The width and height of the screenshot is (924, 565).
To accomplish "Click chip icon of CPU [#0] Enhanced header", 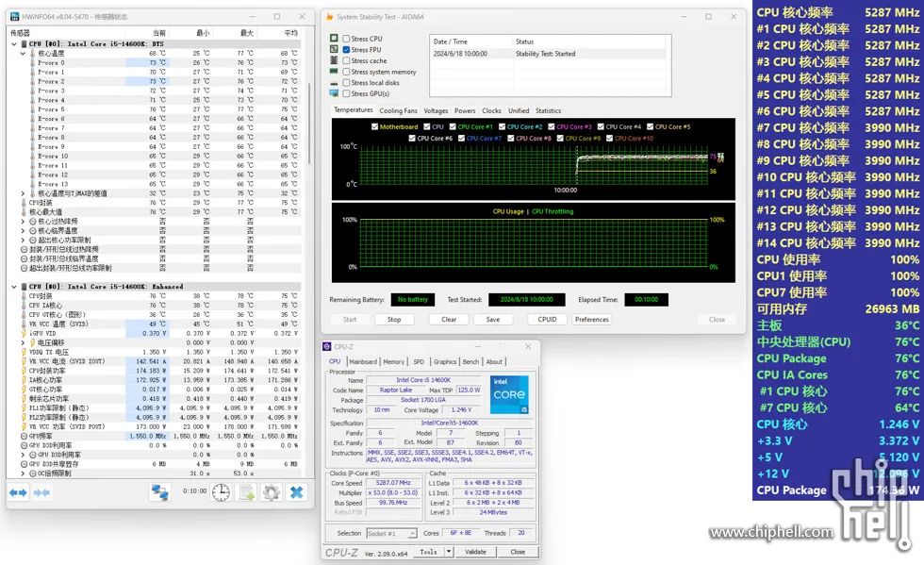I will (25, 287).
